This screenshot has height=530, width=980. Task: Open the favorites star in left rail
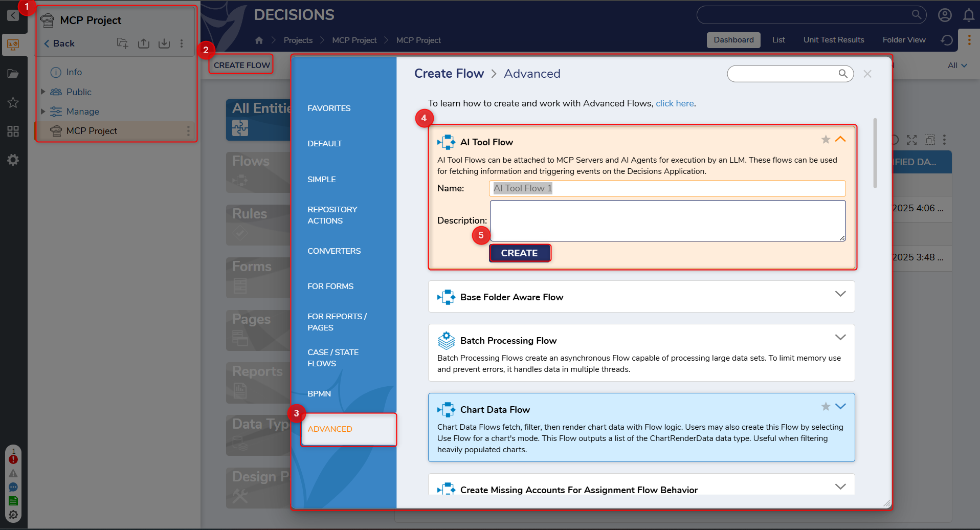pos(13,103)
